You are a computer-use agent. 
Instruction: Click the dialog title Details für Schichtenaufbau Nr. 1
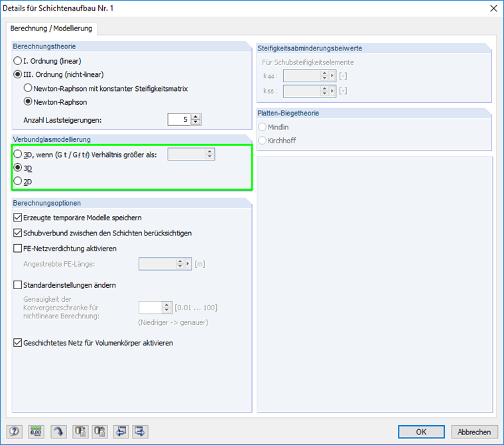58,9
